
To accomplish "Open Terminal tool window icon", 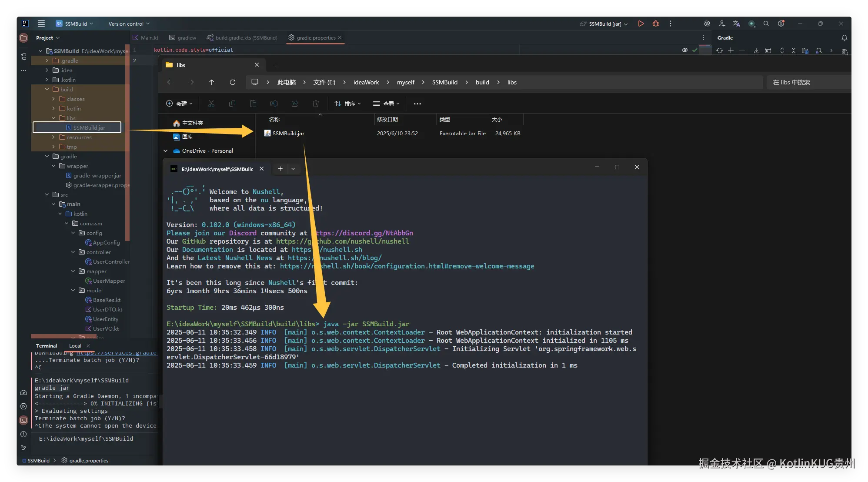I will (x=23, y=420).
